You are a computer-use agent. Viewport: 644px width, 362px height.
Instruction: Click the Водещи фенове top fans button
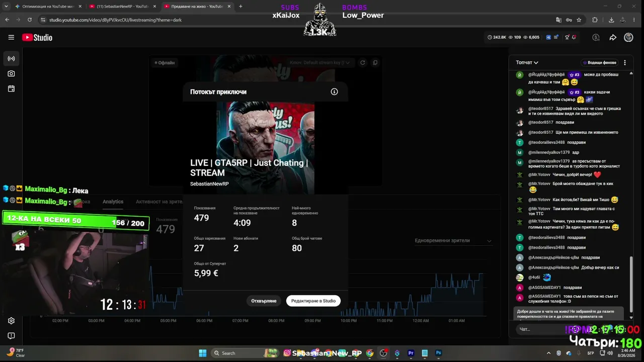click(600, 63)
